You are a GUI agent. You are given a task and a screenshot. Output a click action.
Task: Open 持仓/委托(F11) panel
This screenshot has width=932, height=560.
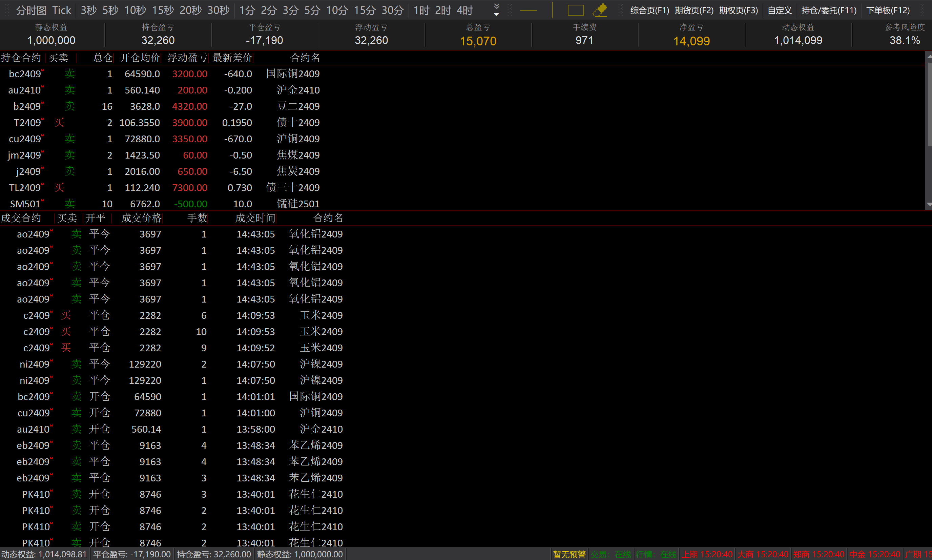coord(829,10)
